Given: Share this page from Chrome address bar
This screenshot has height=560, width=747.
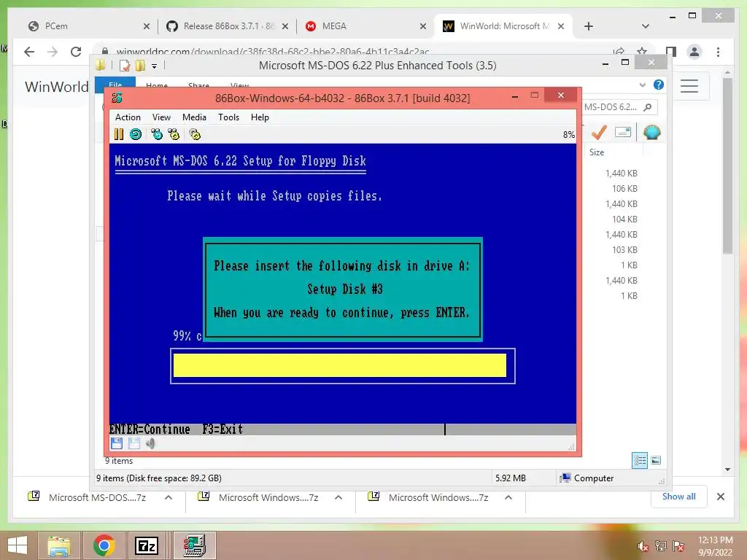Looking at the screenshot, I should pos(619,52).
